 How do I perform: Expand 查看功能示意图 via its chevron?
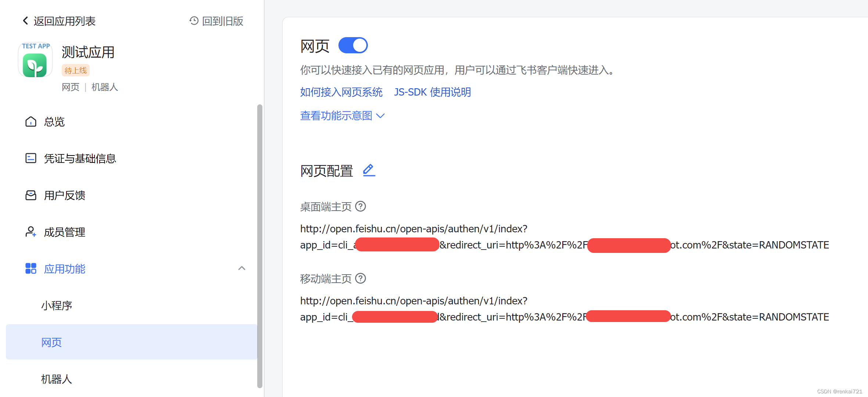tap(381, 116)
